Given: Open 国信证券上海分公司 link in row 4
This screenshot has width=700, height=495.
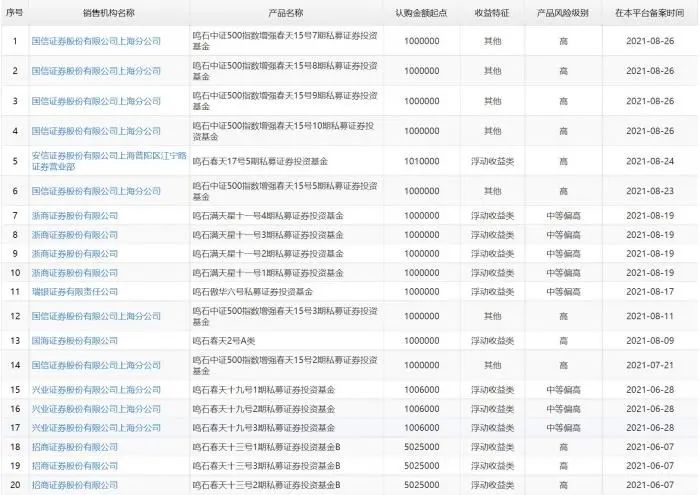Looking at the screenshot, I should (x=96, y=131).
